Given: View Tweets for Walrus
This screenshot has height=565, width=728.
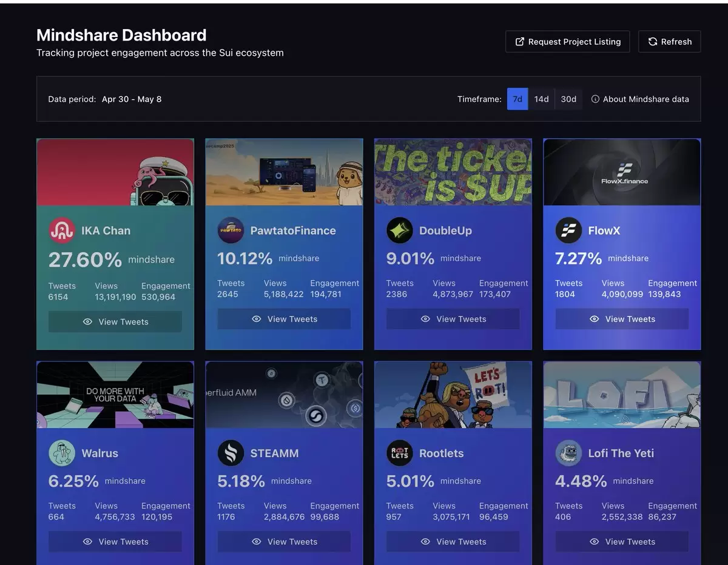Looking at the screenshot, I should coord(115,542).
